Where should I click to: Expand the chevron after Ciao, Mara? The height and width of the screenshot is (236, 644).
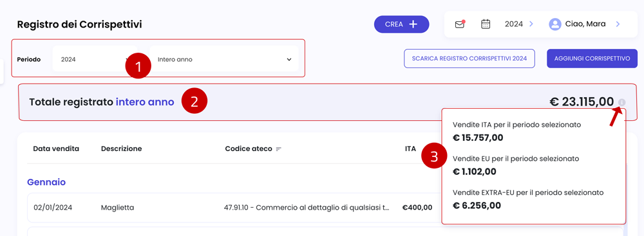[x=618, y=24]
